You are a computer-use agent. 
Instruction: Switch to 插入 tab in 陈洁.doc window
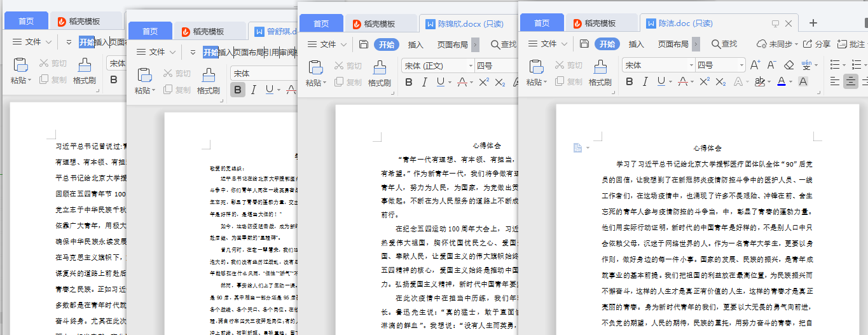coord(636,44)
